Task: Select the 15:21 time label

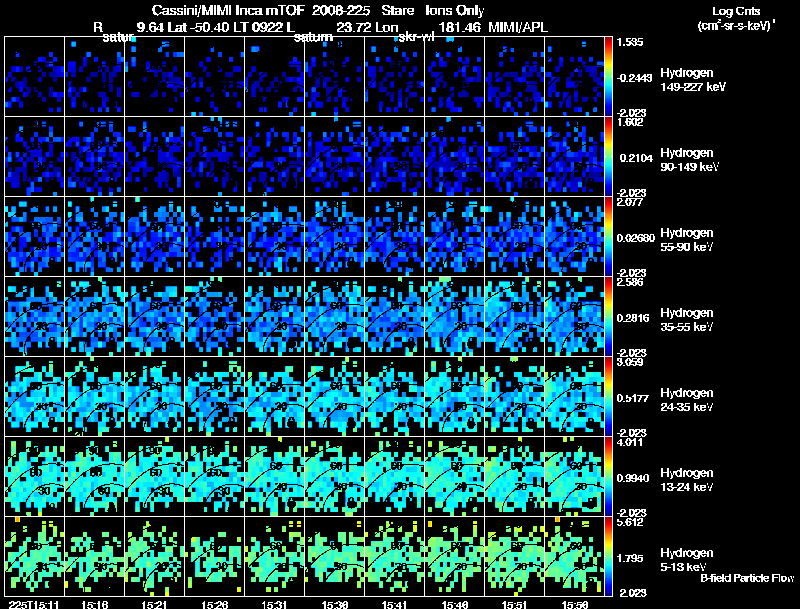Action: (x=155, y=604)
